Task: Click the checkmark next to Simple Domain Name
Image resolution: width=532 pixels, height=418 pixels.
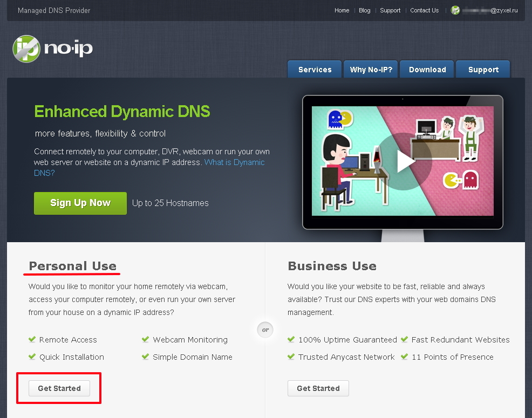Action: (x=146, y=357)
